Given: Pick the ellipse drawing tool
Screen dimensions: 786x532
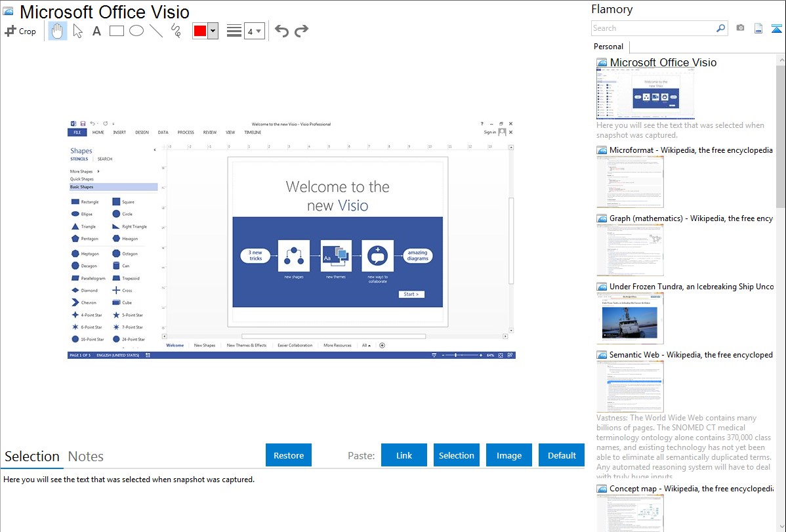Looking at the screenshot, I should (x=136, y=31).
